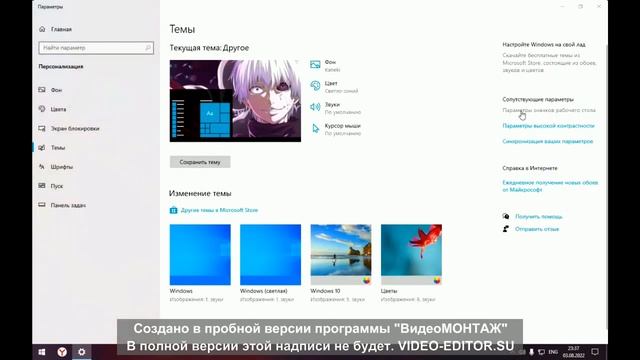Open the Экран блокировки section
The height and width of the screenshot is (360, 640).
click(x=75, y=129)
